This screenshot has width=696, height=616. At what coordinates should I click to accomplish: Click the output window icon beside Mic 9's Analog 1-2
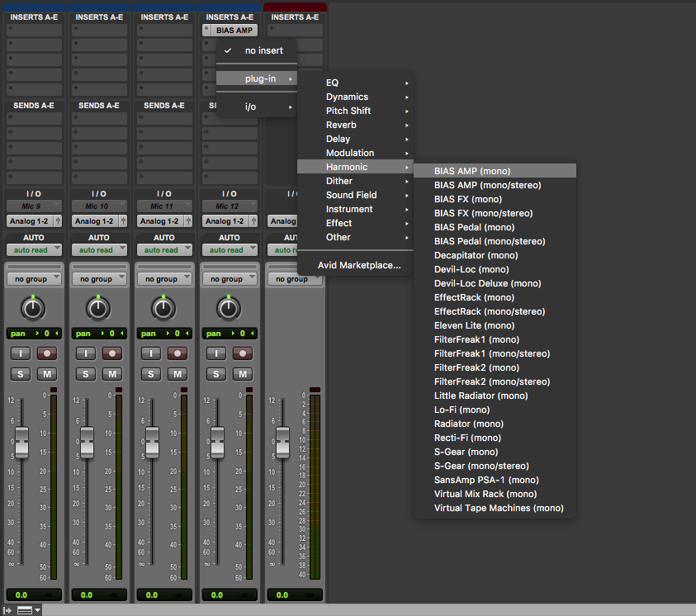[x=58, y=221]
